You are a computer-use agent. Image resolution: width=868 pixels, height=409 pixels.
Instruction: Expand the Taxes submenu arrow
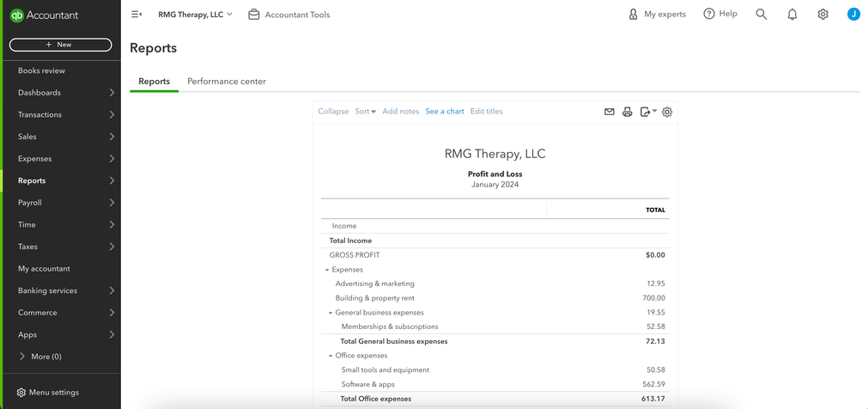tap(112, 247)
